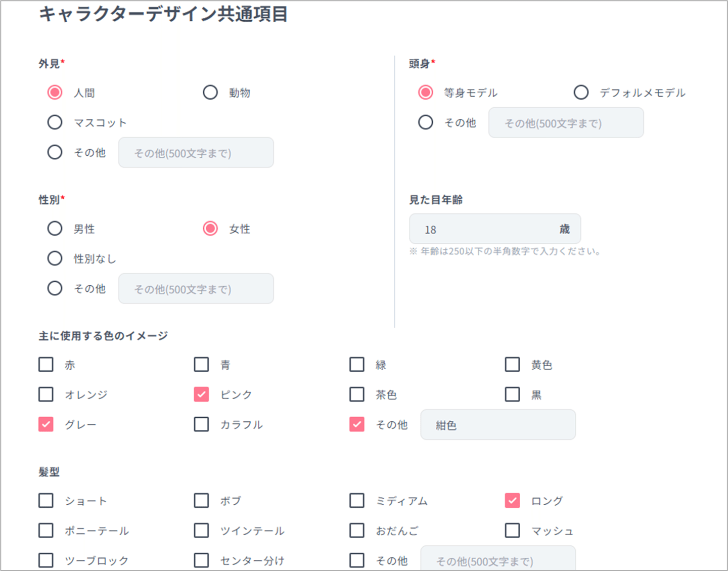The width and height of the screenshot is (728, 571).
Task: Select the 男性 gender option
Action: (55, 228)
